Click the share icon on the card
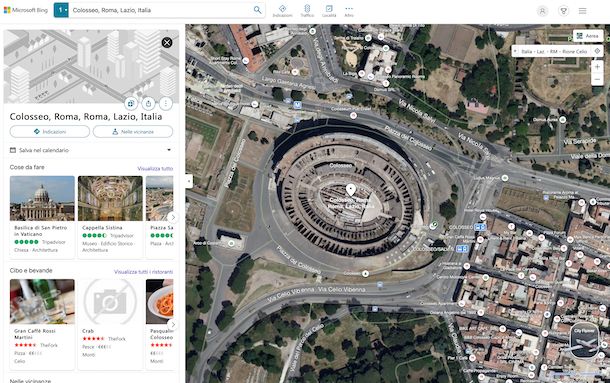The height and width of the screenshot is (383, 610). (x=148, y=104)
